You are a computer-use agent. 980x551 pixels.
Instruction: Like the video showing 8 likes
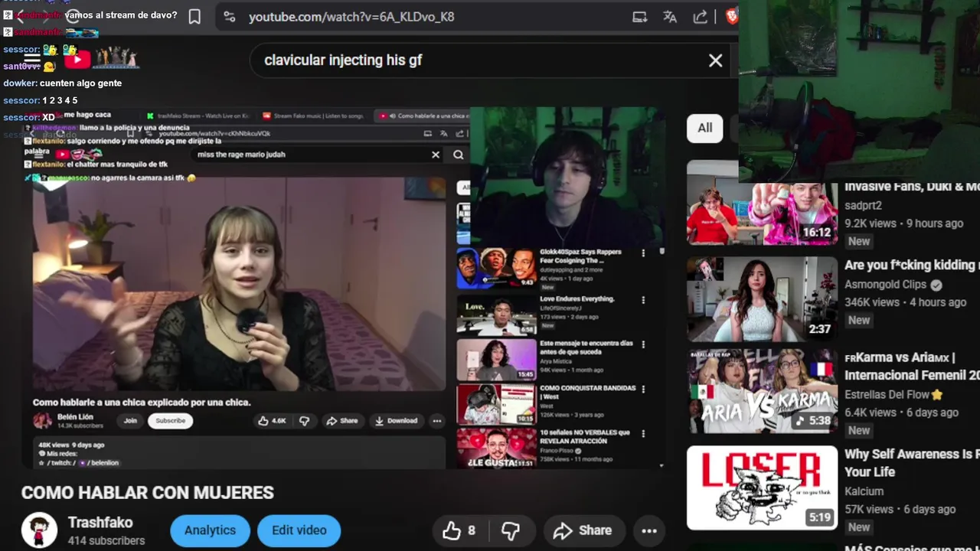(459, 530)
